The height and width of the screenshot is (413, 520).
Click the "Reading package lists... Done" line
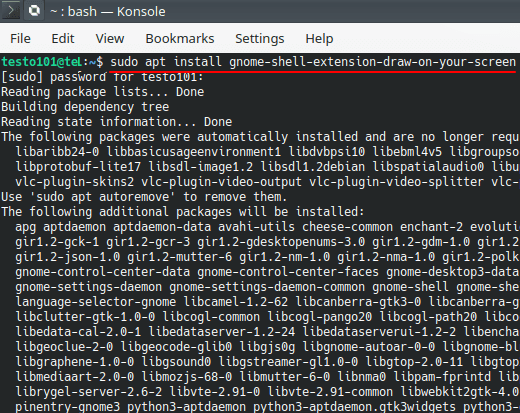[x=102, y=92]
